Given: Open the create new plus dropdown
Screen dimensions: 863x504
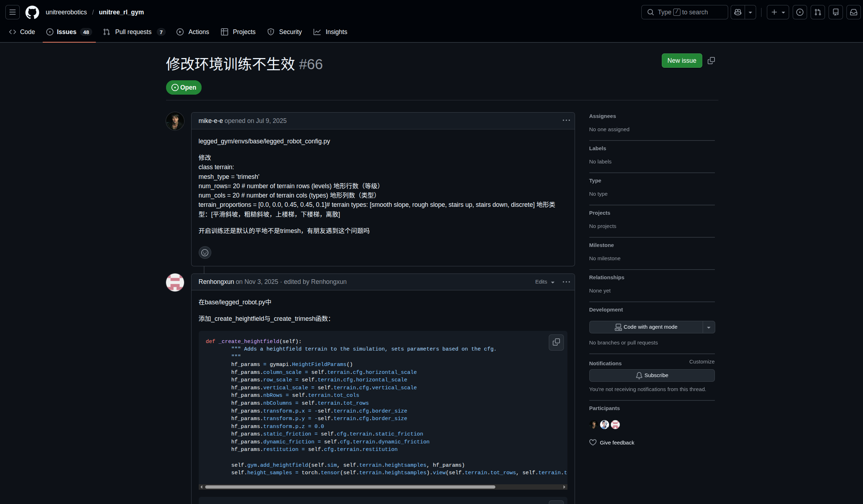Looking at the screenshot, I should (x=778, y=12).
